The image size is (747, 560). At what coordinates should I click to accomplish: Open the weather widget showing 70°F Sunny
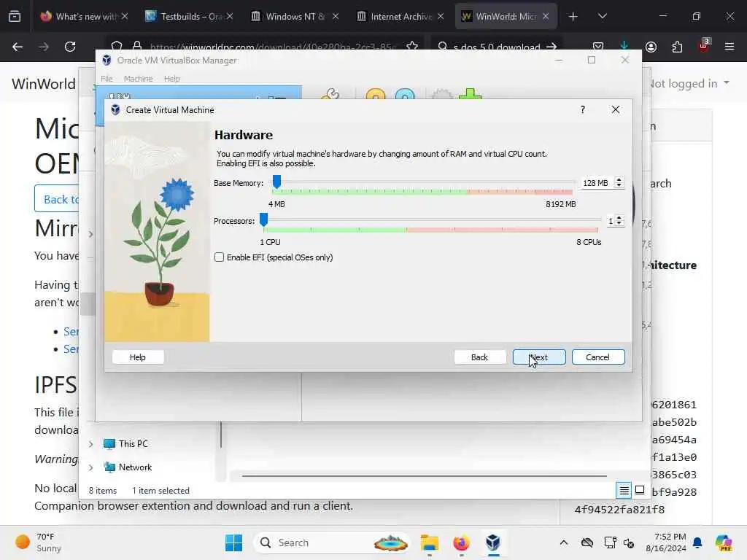(x=39, y=542)
